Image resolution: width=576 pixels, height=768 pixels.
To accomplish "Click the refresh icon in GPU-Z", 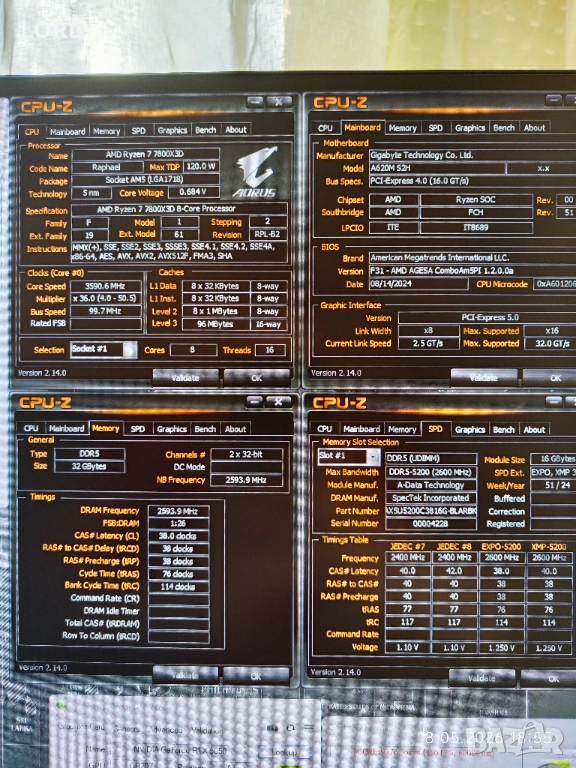I will (x=291, y=728).
